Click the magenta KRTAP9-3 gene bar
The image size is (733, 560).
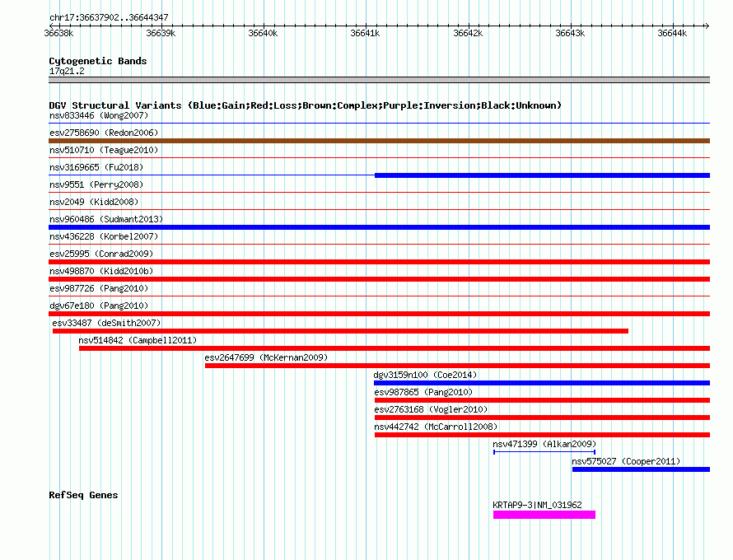pyautogui.click(x=544, y=515)
